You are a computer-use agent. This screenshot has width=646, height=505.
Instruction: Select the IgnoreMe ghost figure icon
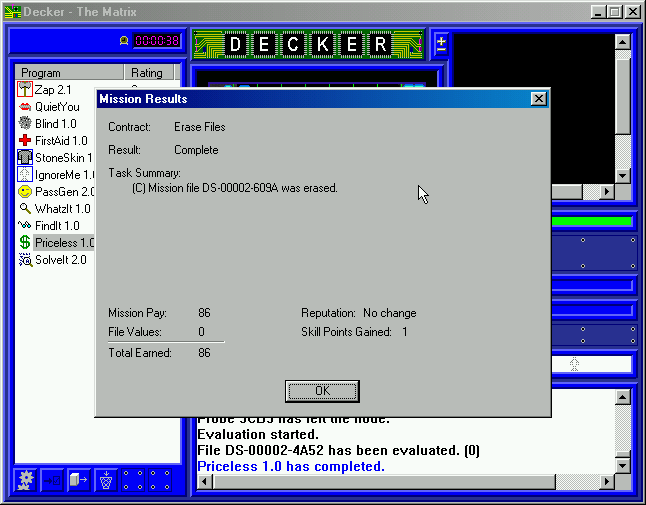pyautogui.click(x=25, y=174)
